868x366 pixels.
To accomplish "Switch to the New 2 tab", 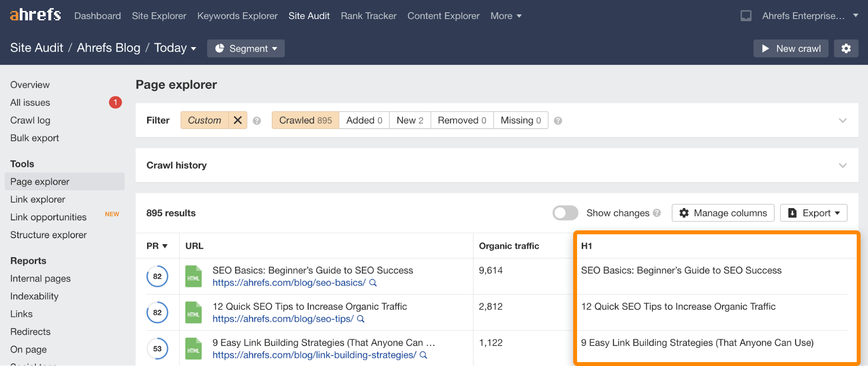I will point(409,120).
